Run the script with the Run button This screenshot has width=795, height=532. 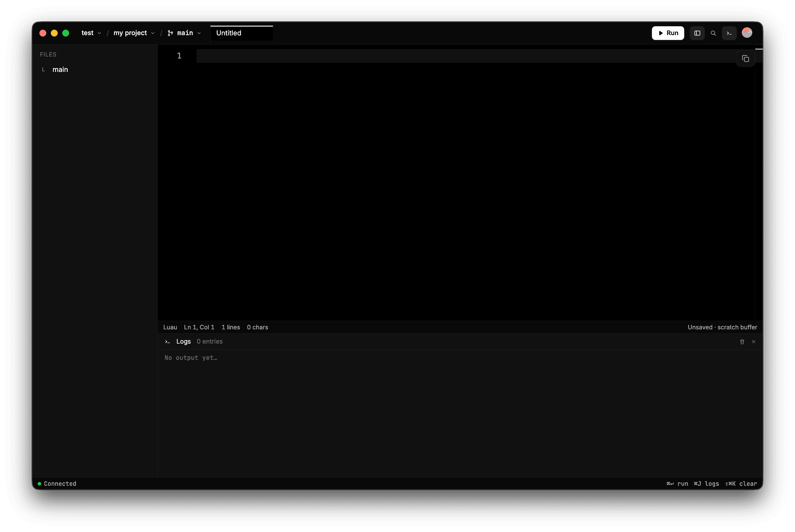coord(667,33)
